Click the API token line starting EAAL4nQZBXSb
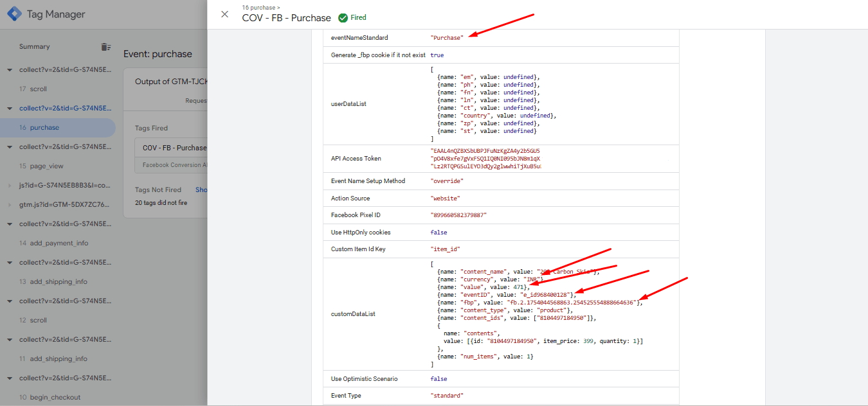The height and width of the screenshot is (406, 868). point(485,151)
